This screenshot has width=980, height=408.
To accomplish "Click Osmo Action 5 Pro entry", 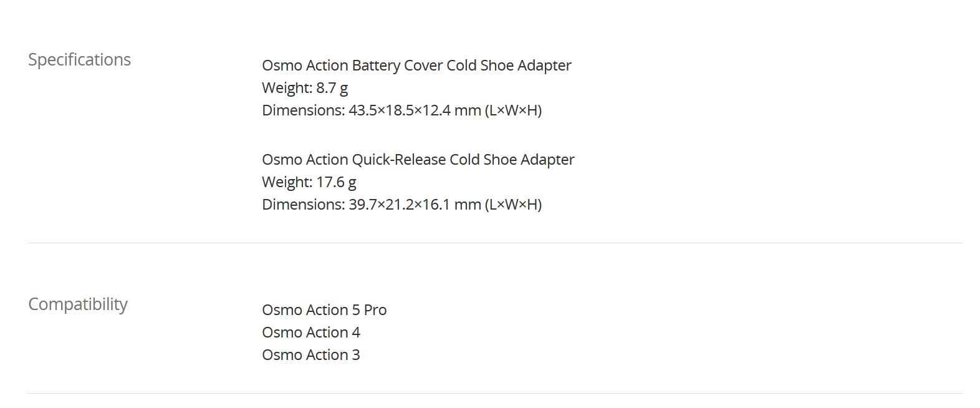I will [x=324, y=310].
